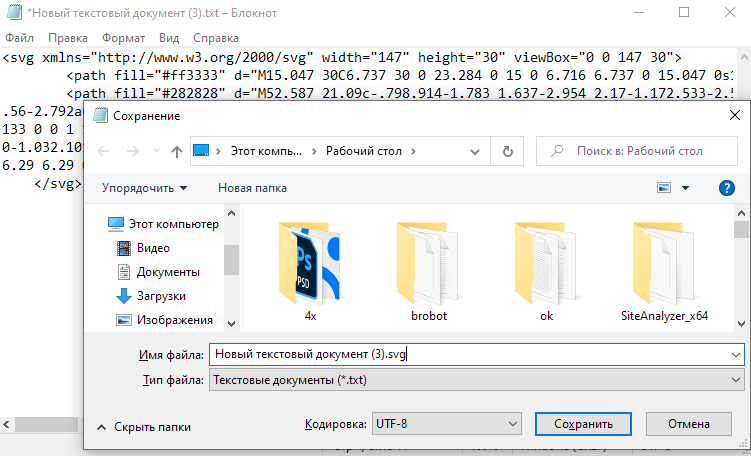This screenshot has width=751, height=456.
Task: Open recent locations dropdown arrow
Action: point(156,151)
